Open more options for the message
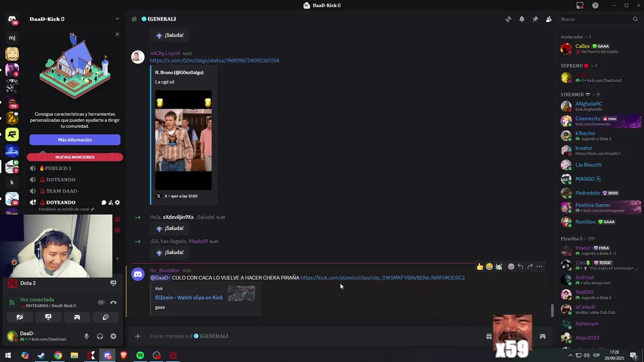The height and width of the screenshot is (362, 644). click(539, 266)
